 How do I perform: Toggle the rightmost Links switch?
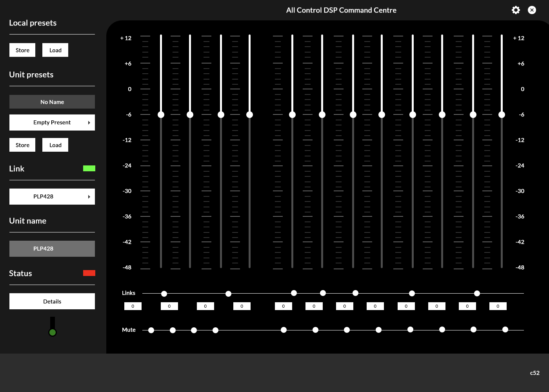[477, 293]
